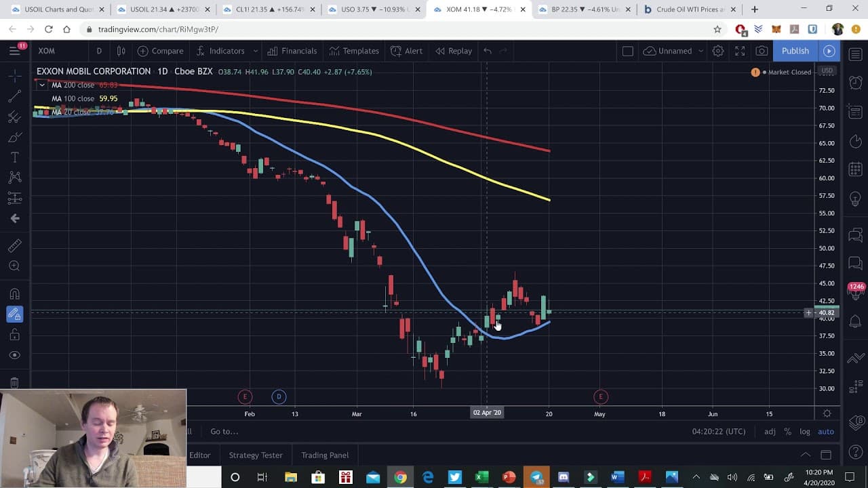The width and height of the screenshot is (868, 488).
Task: Switch to the Strategy Tester tab
Action: [x=256, y=455]
